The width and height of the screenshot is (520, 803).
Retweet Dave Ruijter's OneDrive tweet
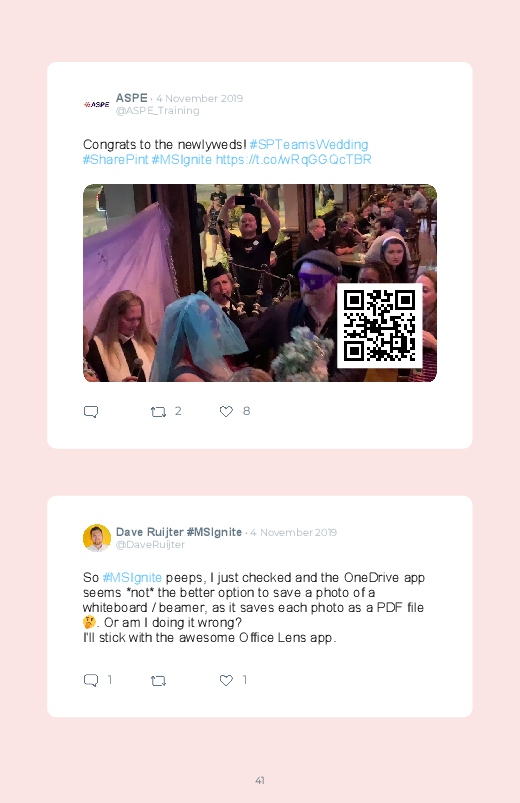point(158,680)
